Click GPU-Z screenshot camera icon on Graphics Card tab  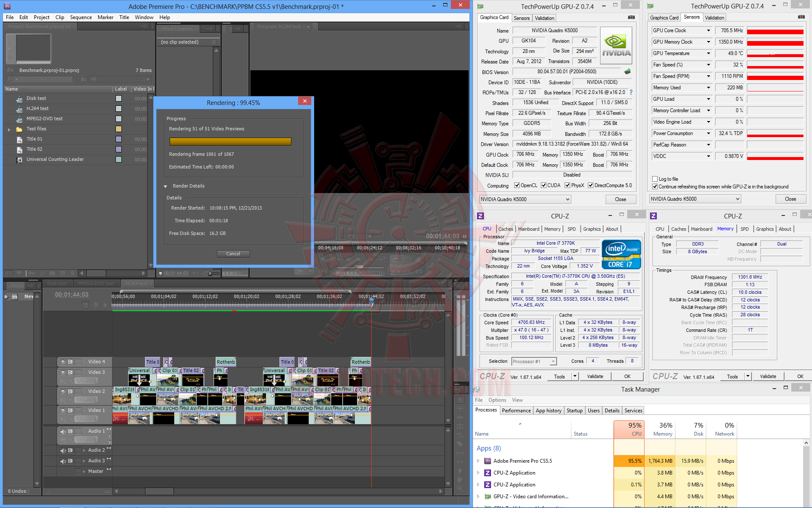(631, 17)
